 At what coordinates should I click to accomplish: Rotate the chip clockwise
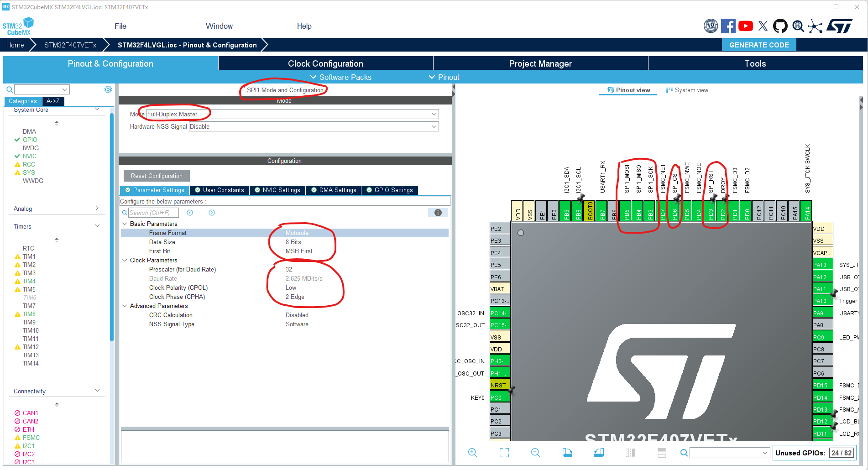point(568,452)
